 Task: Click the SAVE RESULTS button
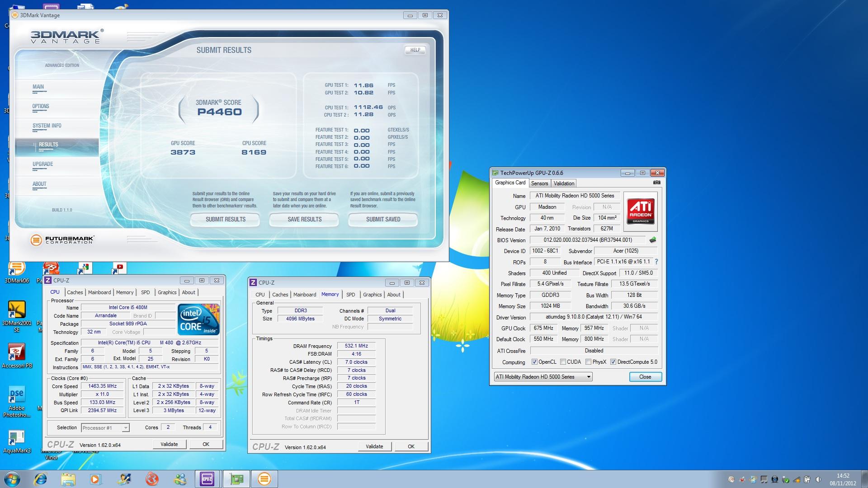coord(304,219)
